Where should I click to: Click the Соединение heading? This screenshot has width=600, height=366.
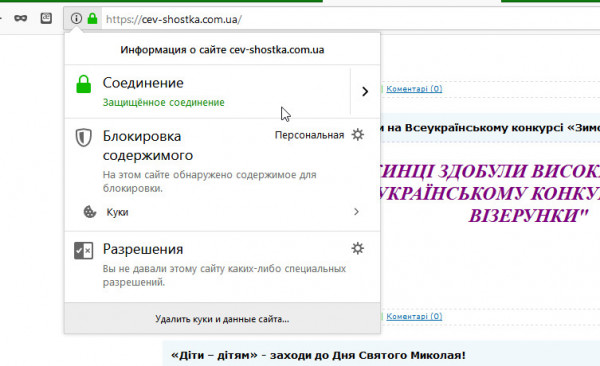pos(143,83)
